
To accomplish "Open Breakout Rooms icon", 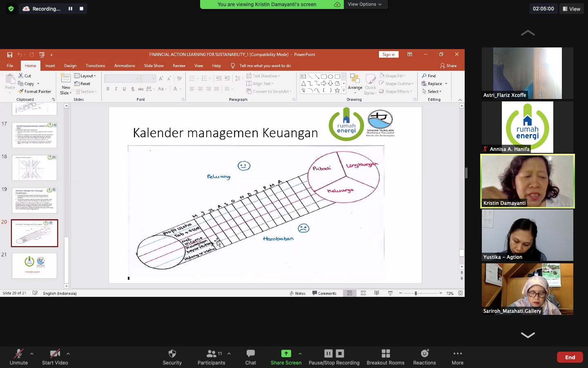I will coord(385,353).
